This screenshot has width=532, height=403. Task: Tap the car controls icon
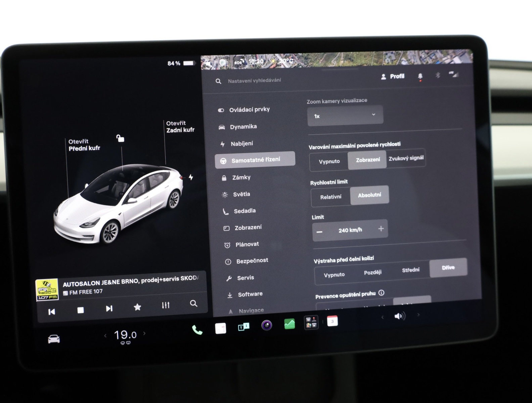pyautogui.click(x=54, y=339)
